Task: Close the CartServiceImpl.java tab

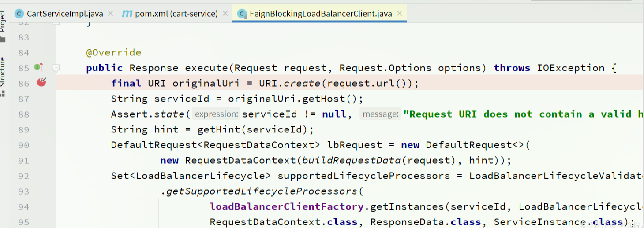Action: click(x=110, y=13)
